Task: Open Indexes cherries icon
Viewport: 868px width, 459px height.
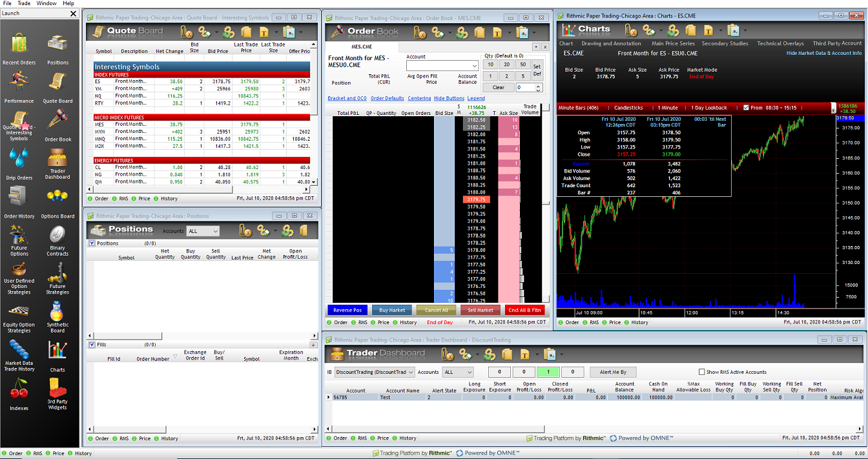Action: tap(19, 389)
